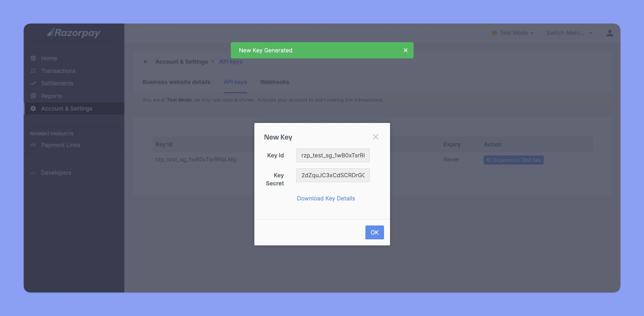The image size is (644, 316).
Task: Click the Payment Links chain icon
Action: point(33,145)
